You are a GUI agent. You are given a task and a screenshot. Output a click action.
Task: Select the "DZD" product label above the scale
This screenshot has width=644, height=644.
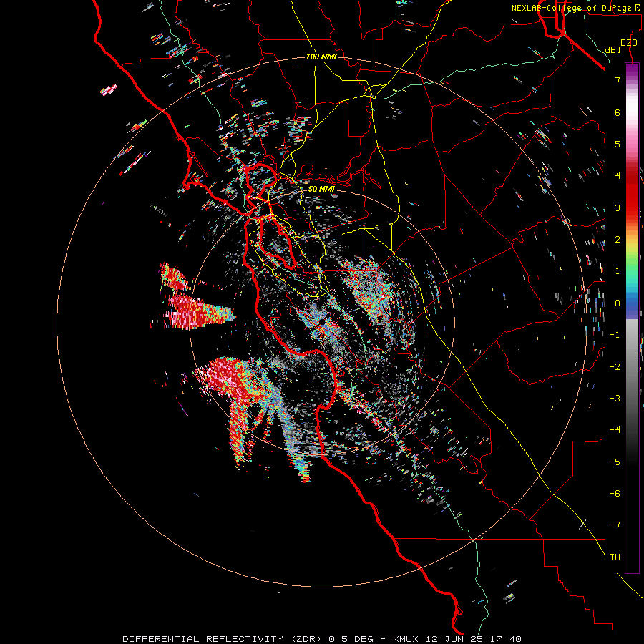click(628, 43)
